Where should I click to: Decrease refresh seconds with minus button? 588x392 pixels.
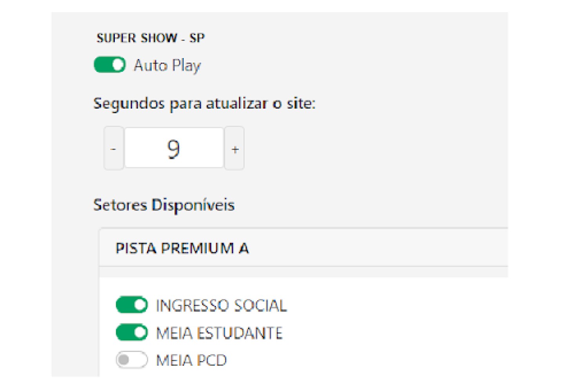coord(114,148)
